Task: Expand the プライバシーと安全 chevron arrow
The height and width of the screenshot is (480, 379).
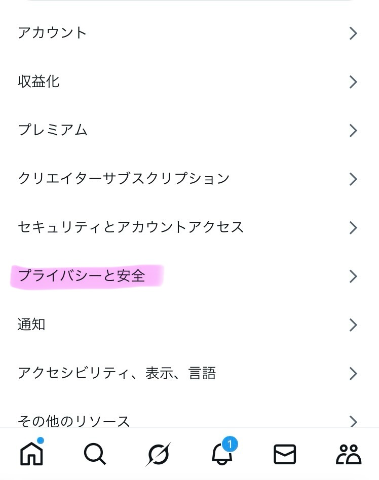Action: click(x=353, y=276)
